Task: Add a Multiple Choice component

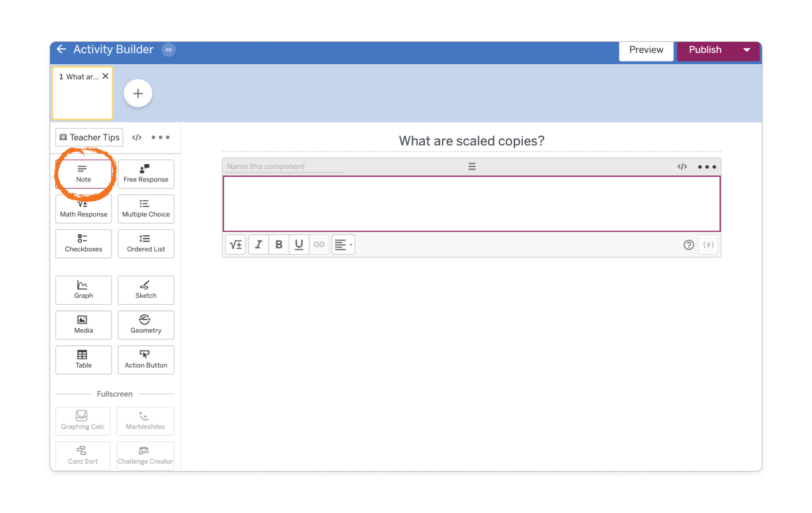Action: coord(145,209)
